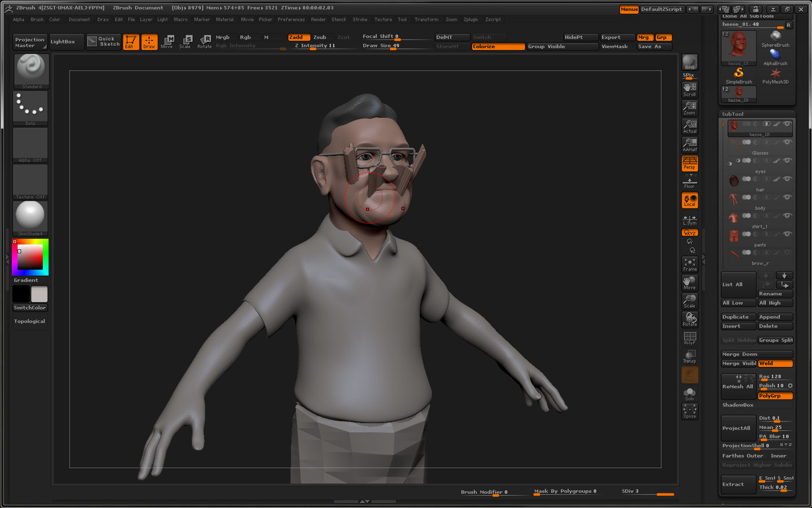Open the Dots stroke type selector

coord(30,107)
